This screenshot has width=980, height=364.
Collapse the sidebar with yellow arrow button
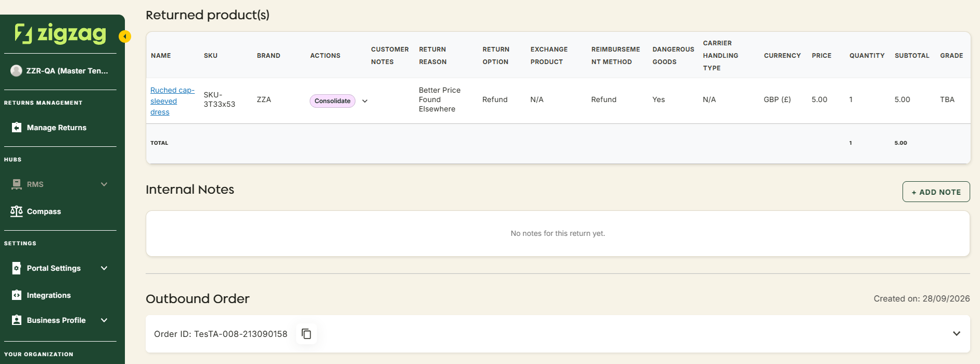point(125,36)
